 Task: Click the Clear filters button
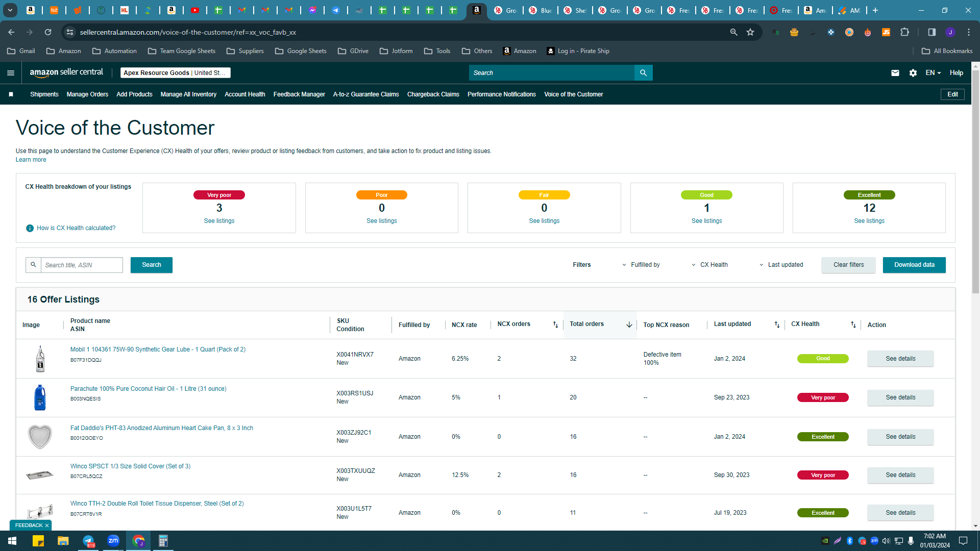(848, 265)
